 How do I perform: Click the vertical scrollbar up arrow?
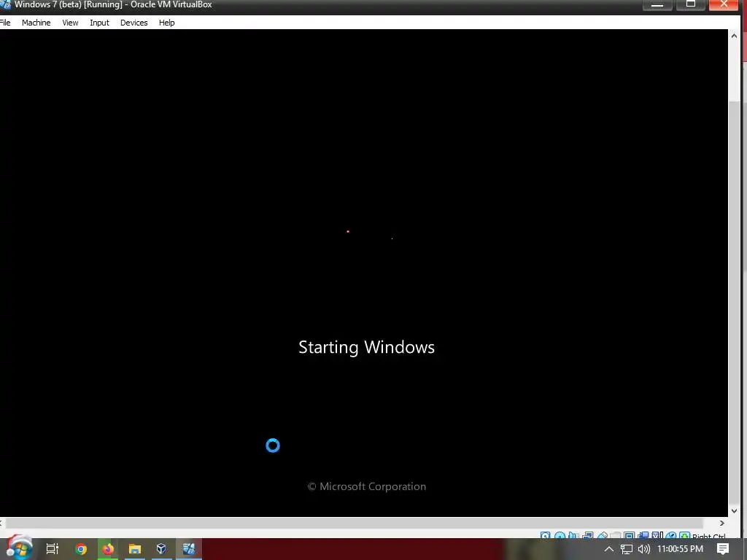(734, 36)
